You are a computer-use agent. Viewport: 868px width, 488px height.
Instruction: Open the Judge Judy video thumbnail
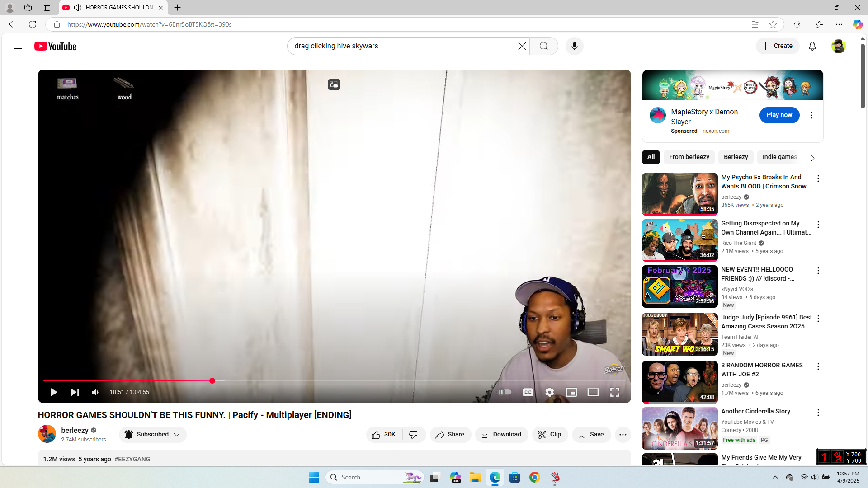tap(679, 334)
